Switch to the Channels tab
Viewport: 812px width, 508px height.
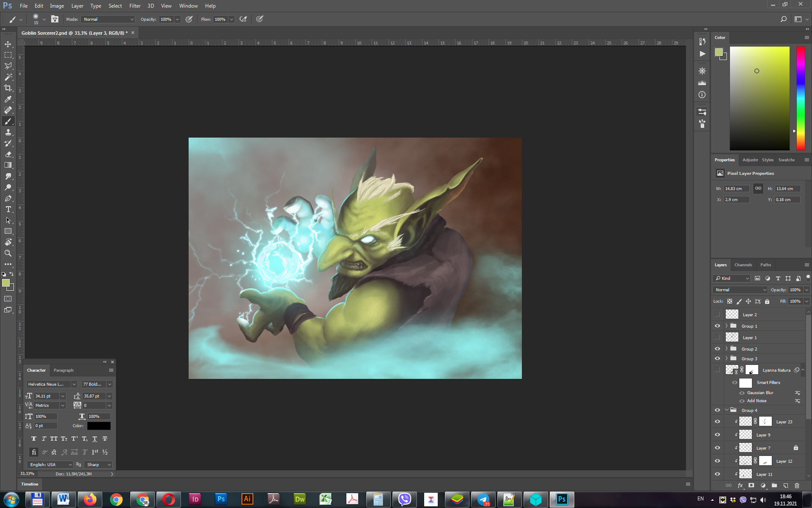tap(743, 265)
